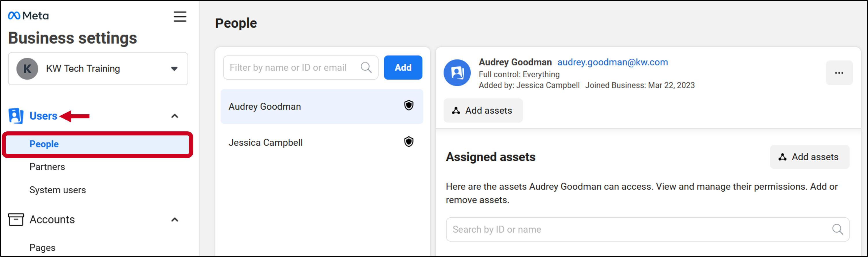
Task: Click Add assets button beside Assigned assets
Action: [810, 157]
